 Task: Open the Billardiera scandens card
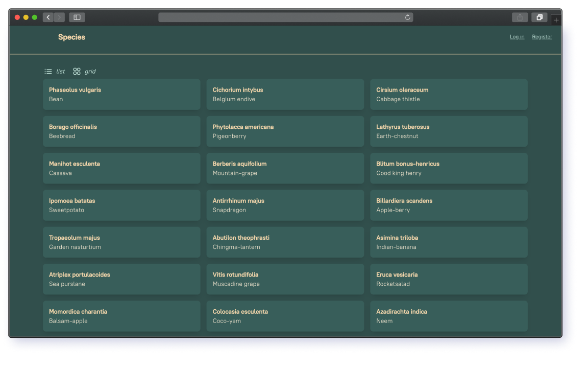pos(449,205)
